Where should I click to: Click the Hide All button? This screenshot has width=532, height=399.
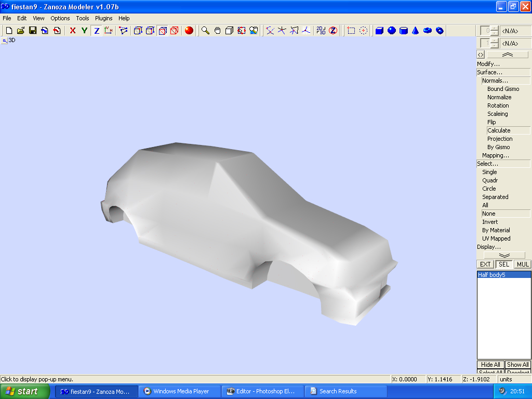pos(490,365)
